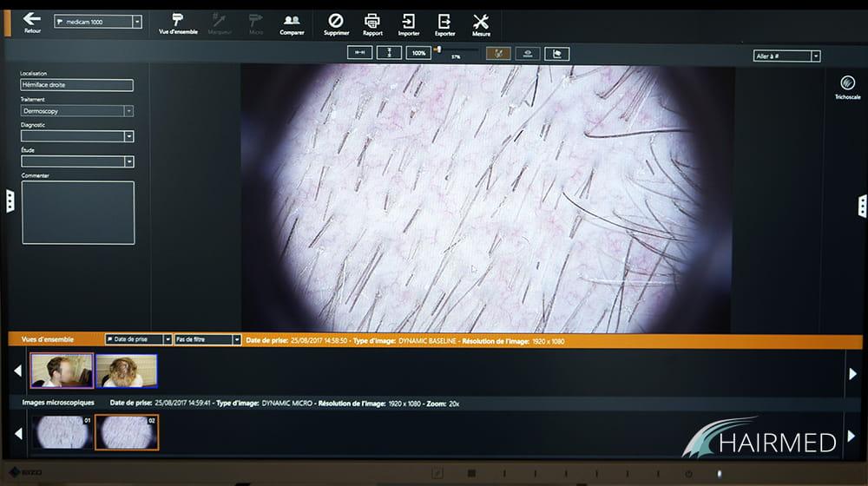Image resolution: width=868 pixels, height=486 pixels.
Task: Click the Retour back arrow
Action: 32,19
